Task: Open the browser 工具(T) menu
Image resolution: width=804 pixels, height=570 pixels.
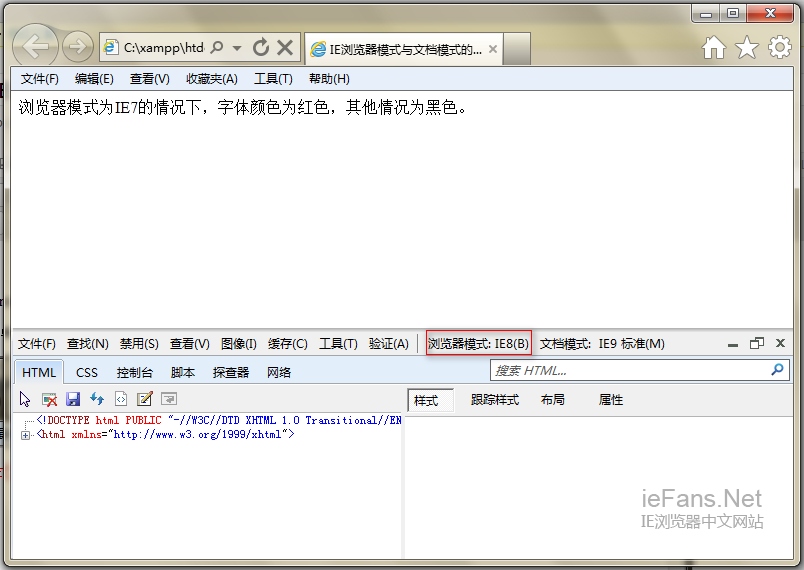Action: point(273,79)
